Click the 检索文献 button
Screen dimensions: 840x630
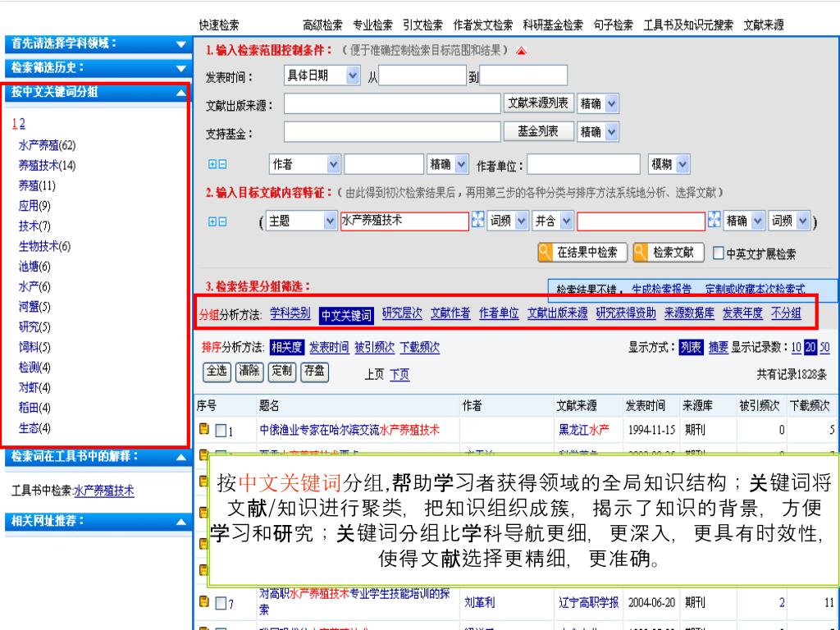coord(667,253)
